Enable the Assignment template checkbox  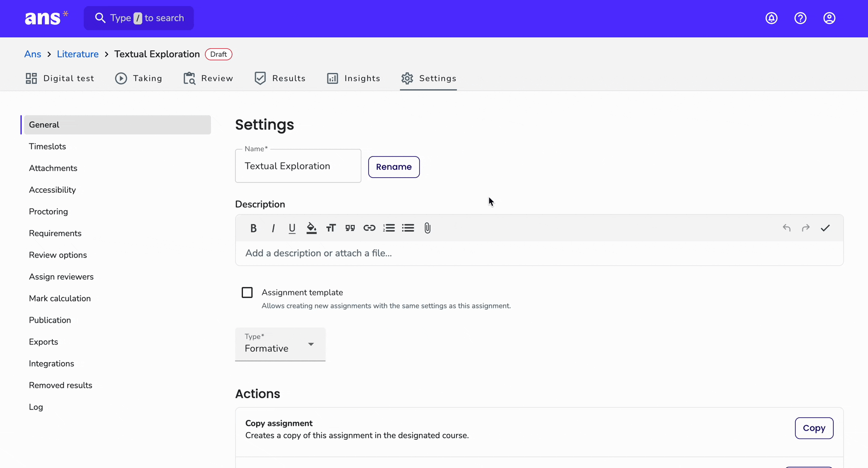point(247,292)
